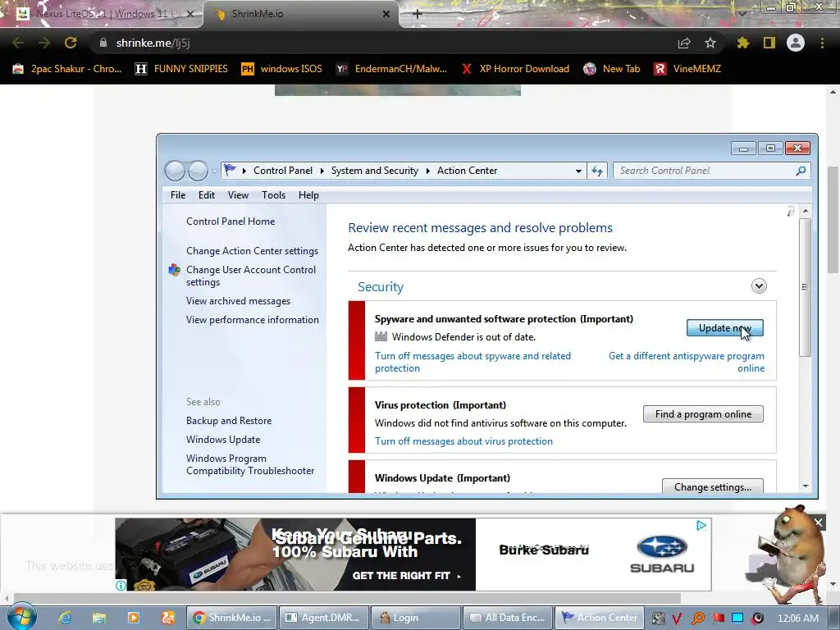Open the Chrome extensions puzzle icon

(743, 43)
